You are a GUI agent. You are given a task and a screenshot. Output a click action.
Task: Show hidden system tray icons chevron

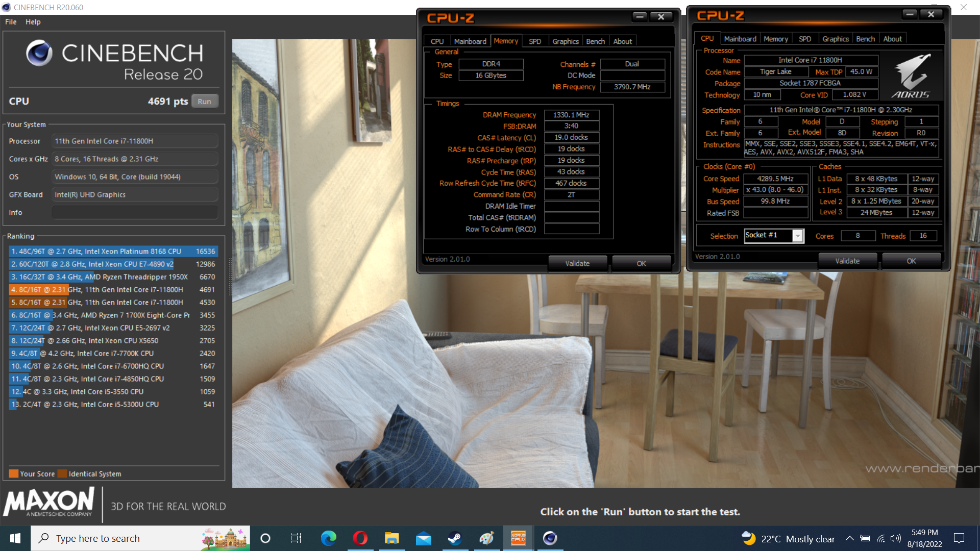click(849, 538)
